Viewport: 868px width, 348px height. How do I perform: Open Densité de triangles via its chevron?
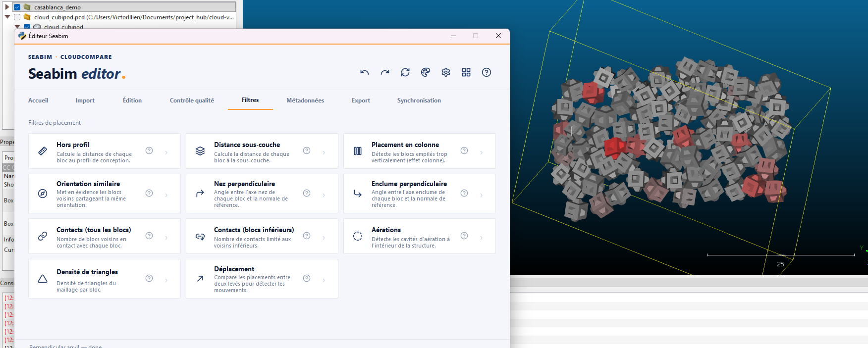pos(166,280)
